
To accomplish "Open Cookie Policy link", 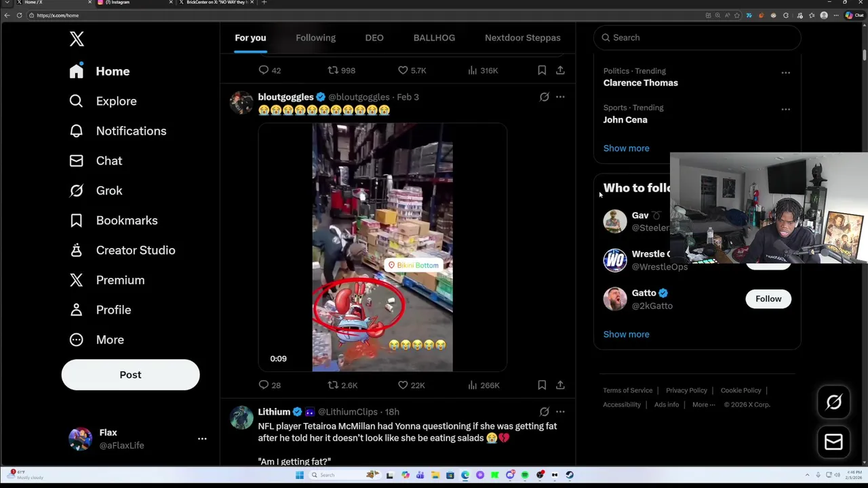I will (x=741, y=390).
